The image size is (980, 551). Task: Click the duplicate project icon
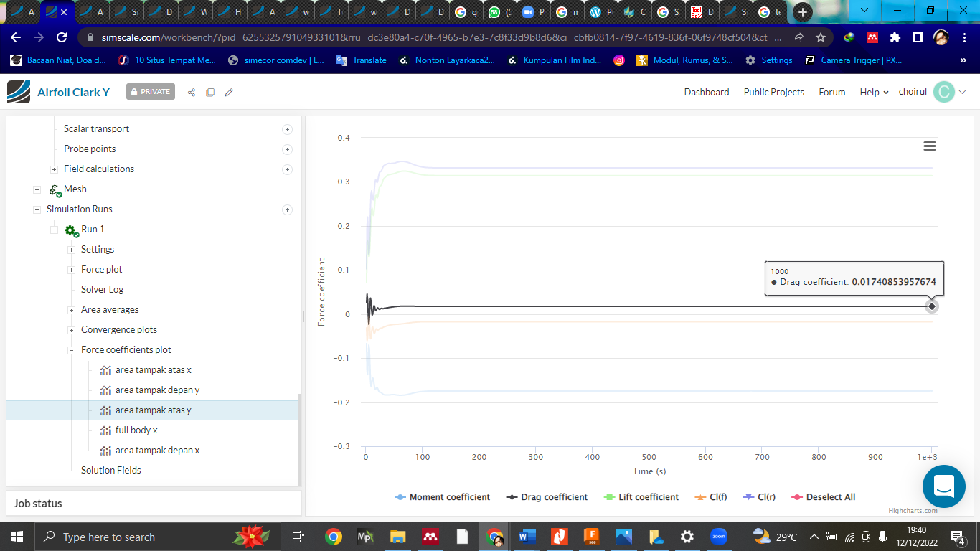point(209,92)
